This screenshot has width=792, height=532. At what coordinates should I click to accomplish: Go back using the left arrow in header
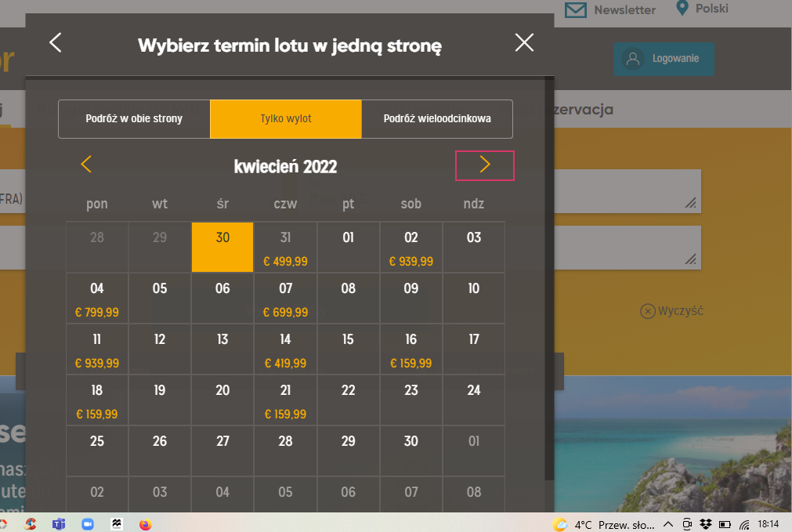[56, 42]
